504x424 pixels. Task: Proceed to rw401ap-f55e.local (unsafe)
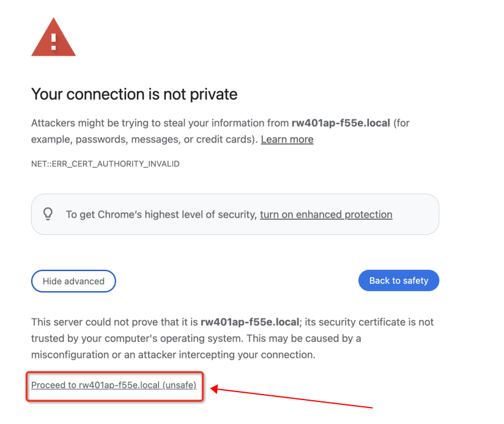click(114, 385)
